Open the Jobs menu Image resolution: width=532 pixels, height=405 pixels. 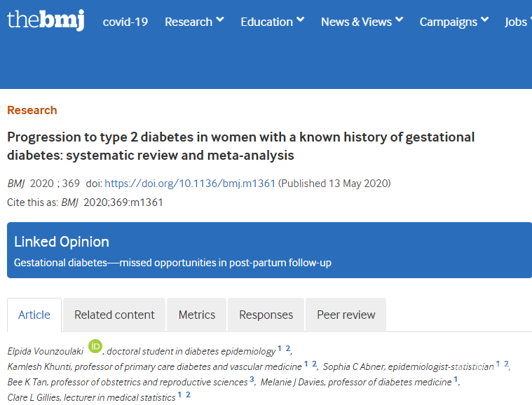tap(517, 22)
